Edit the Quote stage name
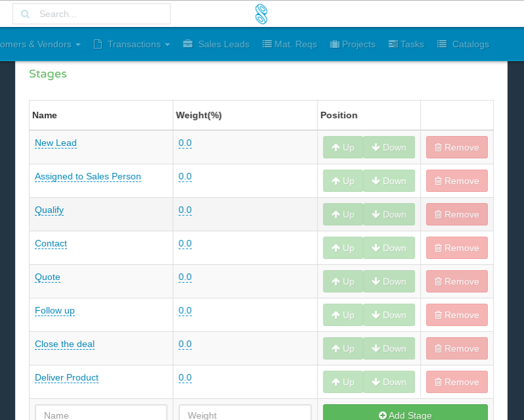Screen dimensions: 524x420 [x=47, y=277]
